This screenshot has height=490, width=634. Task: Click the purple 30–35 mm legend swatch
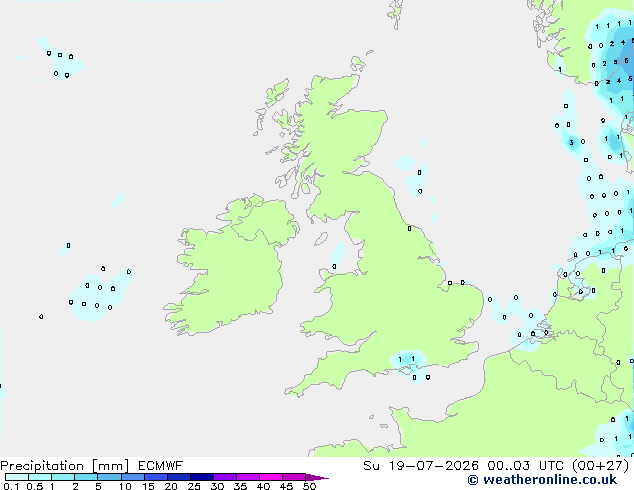225,477
